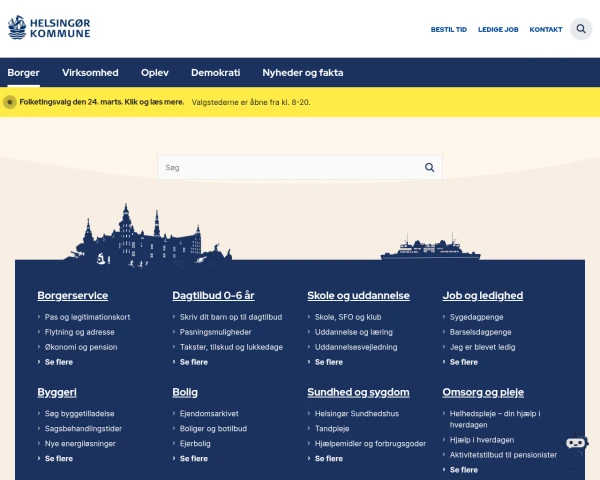Open Uddannelse og læring
This screenshot has height=480, width=600.
354,332
